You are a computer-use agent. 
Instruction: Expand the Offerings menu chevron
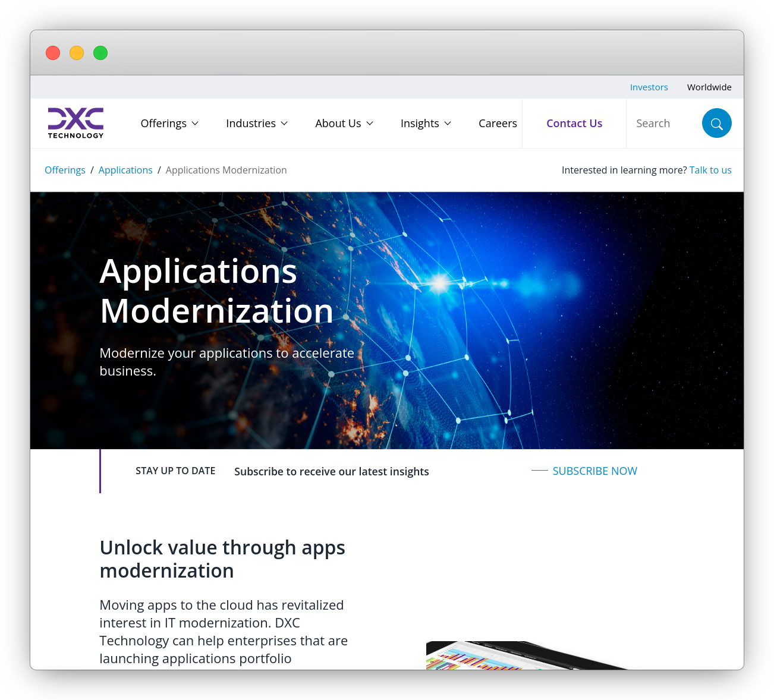pos(195,124)
